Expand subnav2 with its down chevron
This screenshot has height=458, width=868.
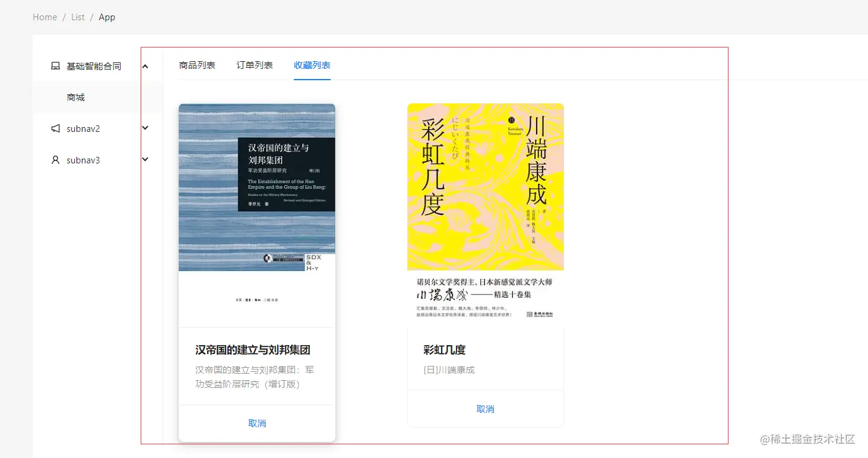click(145, 128)
